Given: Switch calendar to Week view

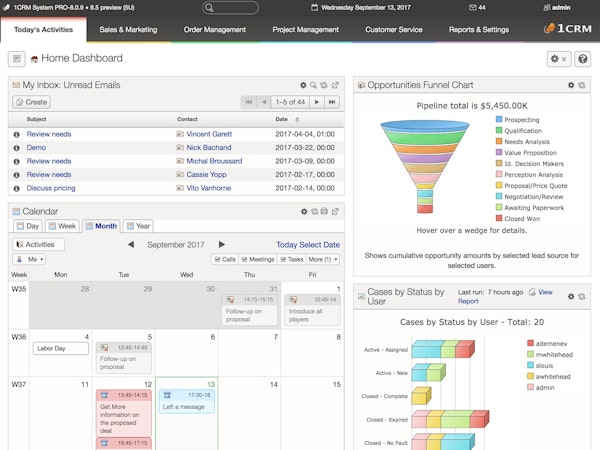Looking at the screenshot, I should [x=62, y=226].
